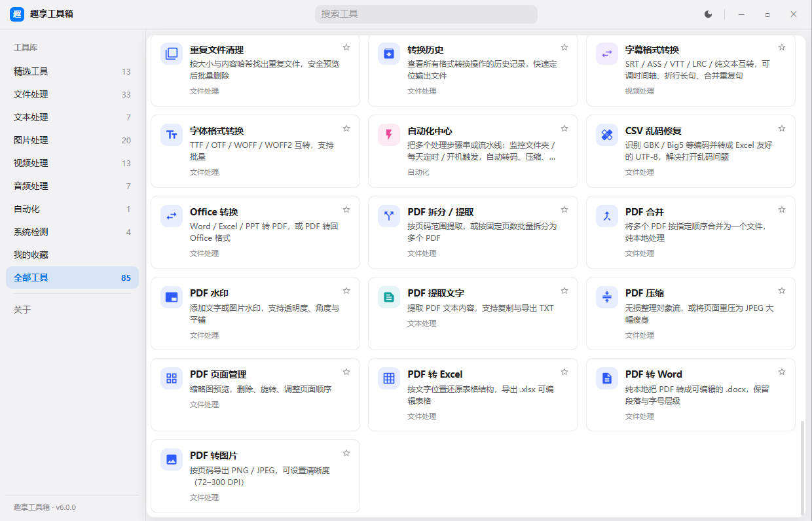Click the PDF 压缩 compress icon
Image resolution: width=812 pixels, height=521 pixels.
tap(607, 297)
